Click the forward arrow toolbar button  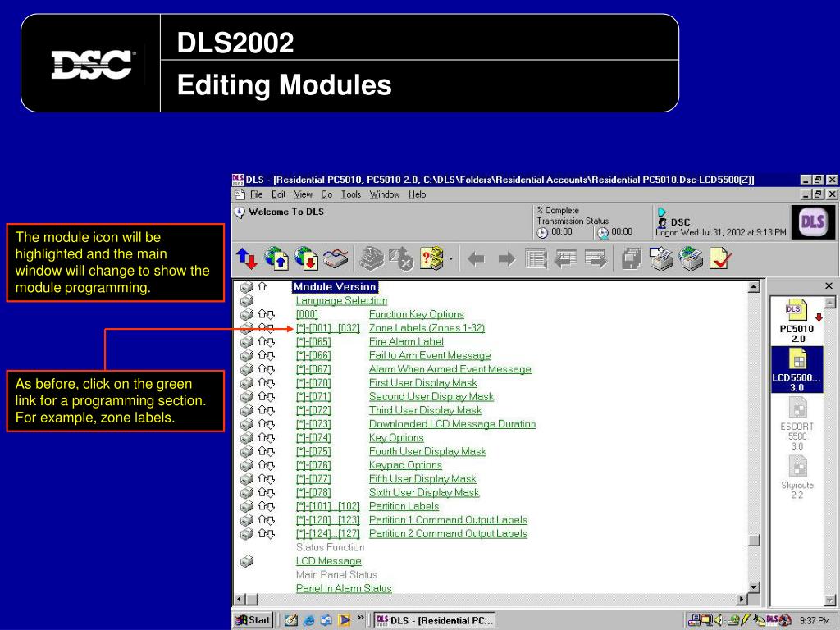506,260
